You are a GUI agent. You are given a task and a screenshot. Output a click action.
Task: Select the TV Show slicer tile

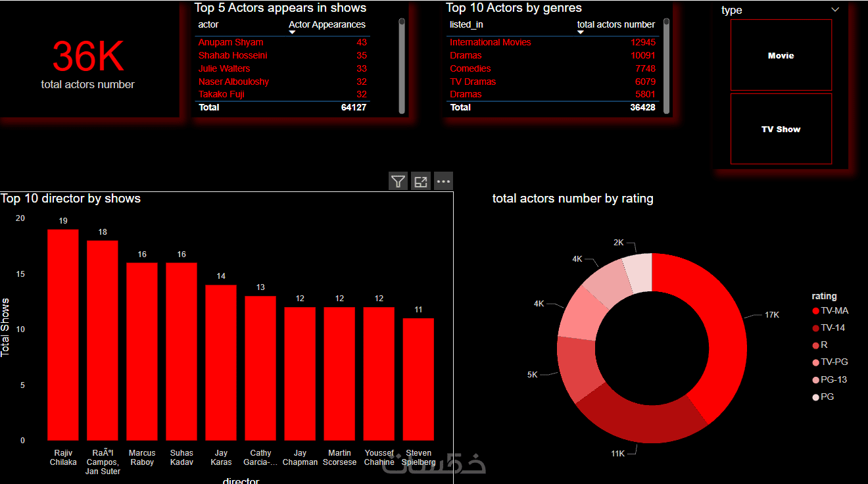[x=781, y=129]
